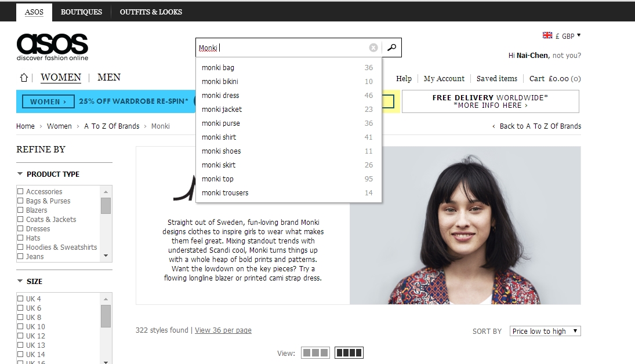Image resolution: width=635 pixels, height=364 pixels.
Task: Tick the Dresses checkbox
Action: (20, 228)
